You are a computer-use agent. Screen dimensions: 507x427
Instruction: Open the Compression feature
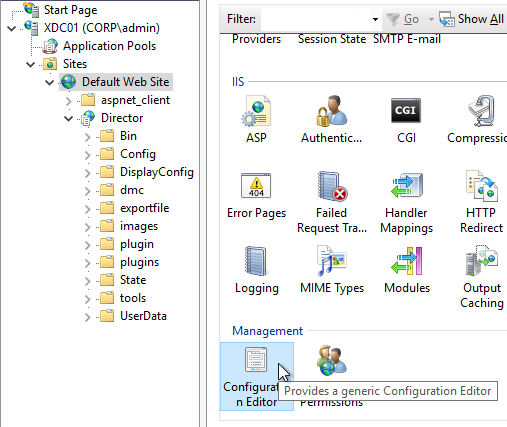click(x=481, y=111)
